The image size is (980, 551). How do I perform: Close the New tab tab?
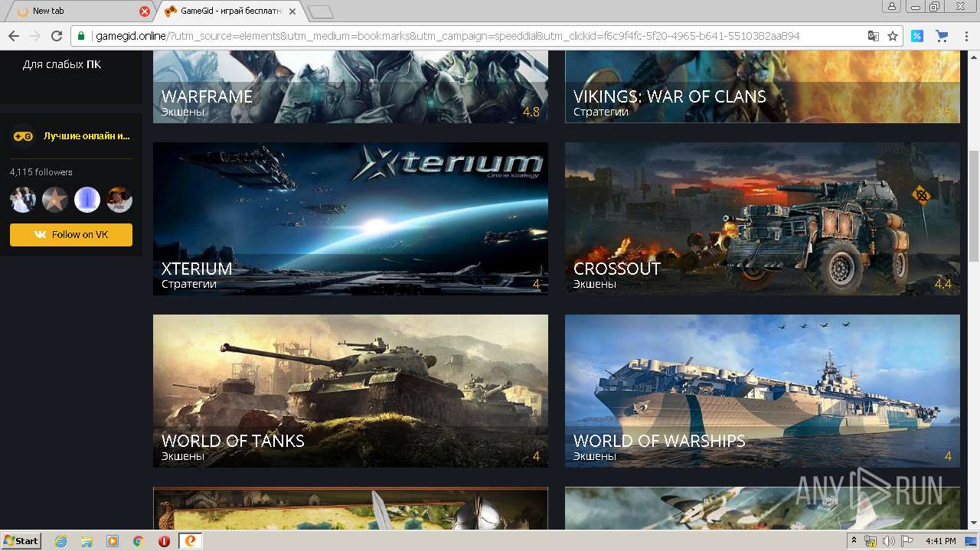(x=145, y=11)
